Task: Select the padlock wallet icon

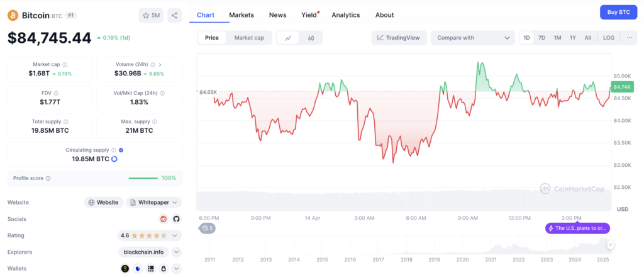Action: [x=164, y=268]
